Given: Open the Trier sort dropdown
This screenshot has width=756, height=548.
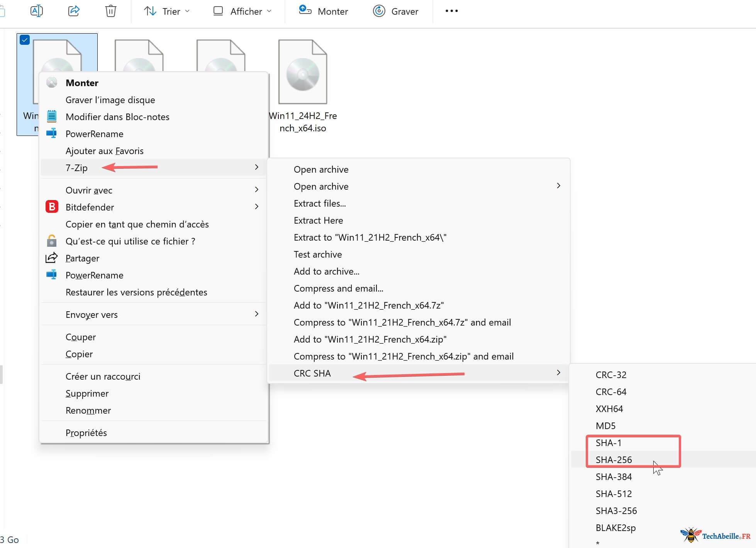Looking at the screenshot, I should 167,11.
